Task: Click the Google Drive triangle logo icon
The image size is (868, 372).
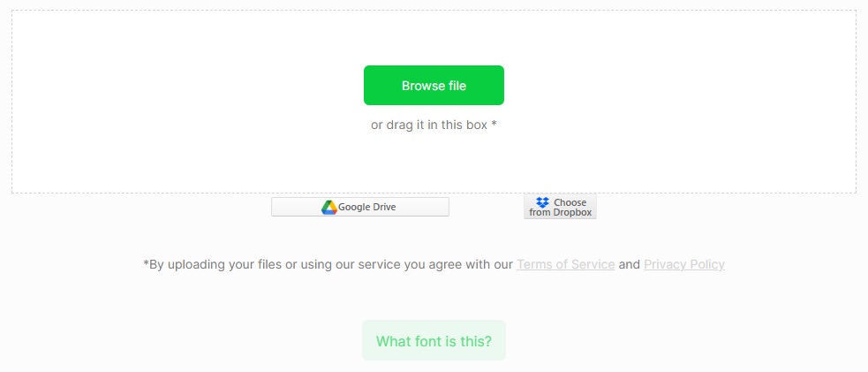Action: [328, 208]
